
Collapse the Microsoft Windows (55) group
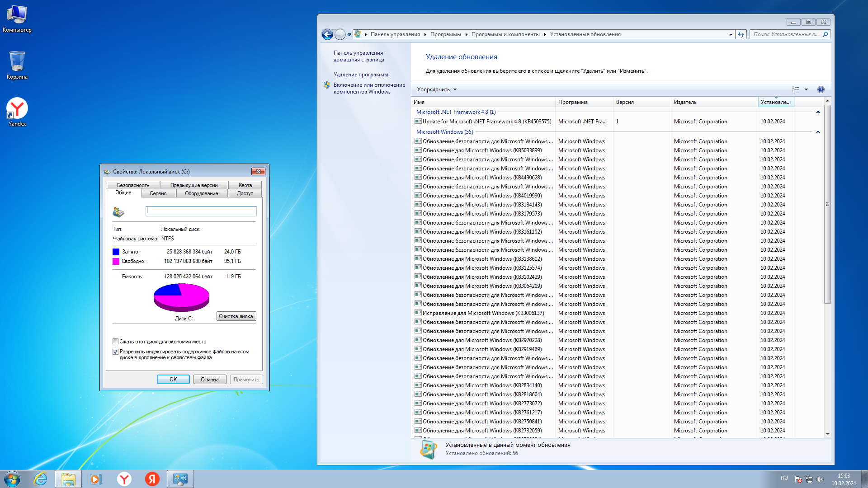(817, 132)
